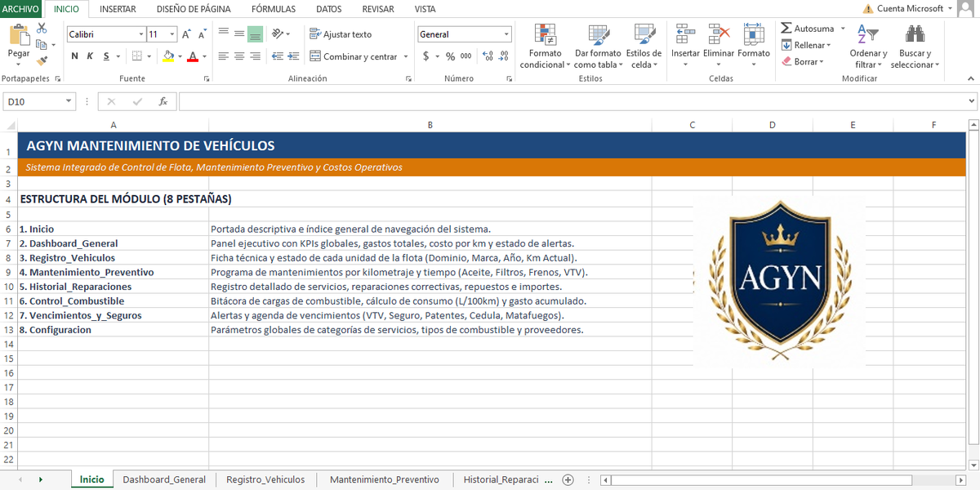Expand the Name Box D10 dropdown
Screen dimensions: 980x490
point(69,101)
